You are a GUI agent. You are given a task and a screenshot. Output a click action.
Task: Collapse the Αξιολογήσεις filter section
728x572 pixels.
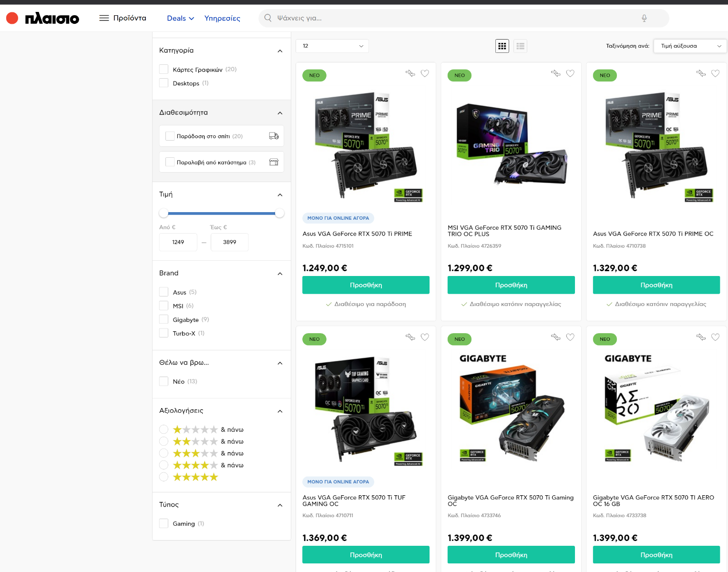pos(280,411)
